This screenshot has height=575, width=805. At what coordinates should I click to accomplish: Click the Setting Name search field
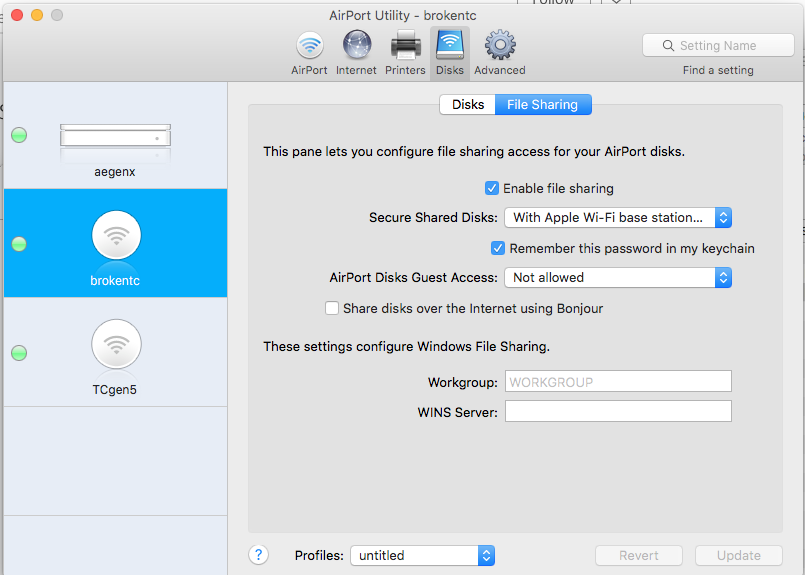[718, 46]
